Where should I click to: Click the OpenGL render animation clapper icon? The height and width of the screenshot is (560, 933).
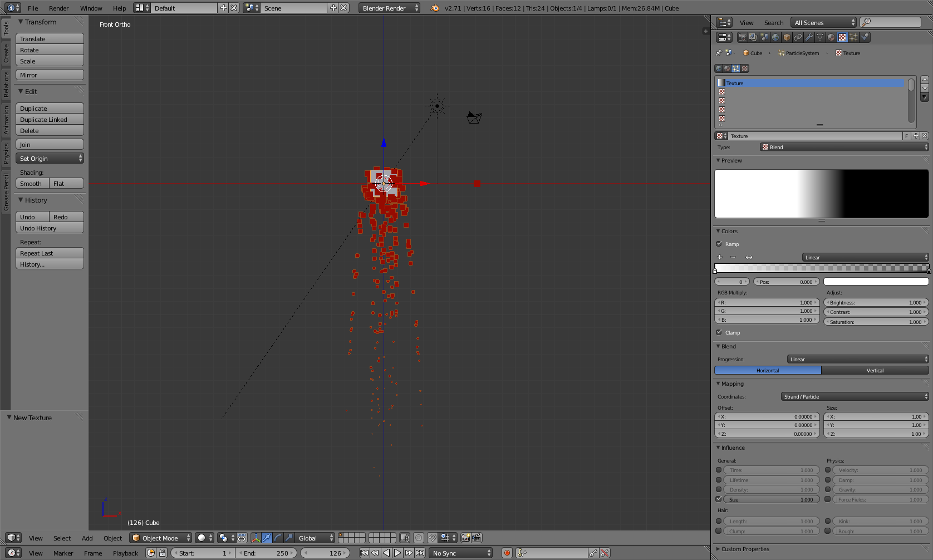[x=477, y=538]
